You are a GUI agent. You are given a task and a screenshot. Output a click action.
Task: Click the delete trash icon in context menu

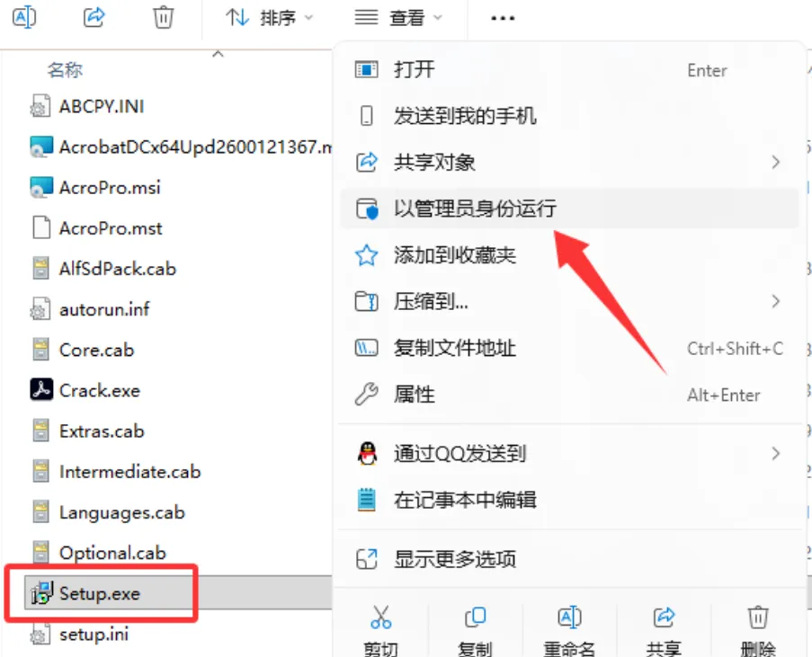[x=758, y=617]
